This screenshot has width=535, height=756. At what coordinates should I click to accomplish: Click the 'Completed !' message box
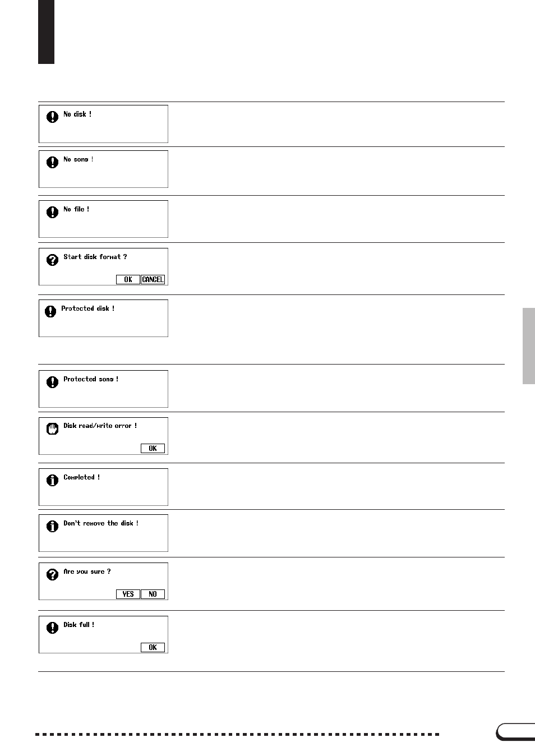(x=103, y=487)
